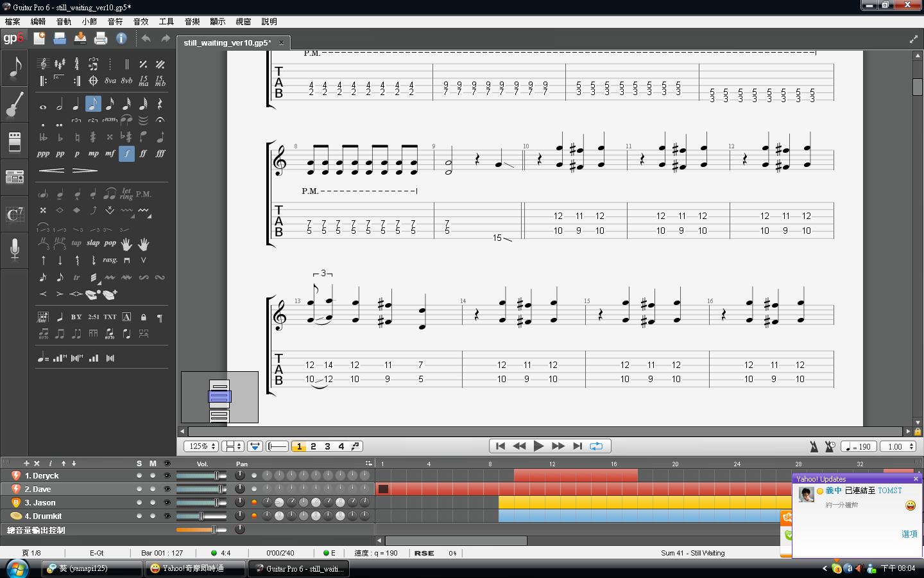Apply the 8va octave marking
This screenshot has height=578, width=924.
click(110, 81)
